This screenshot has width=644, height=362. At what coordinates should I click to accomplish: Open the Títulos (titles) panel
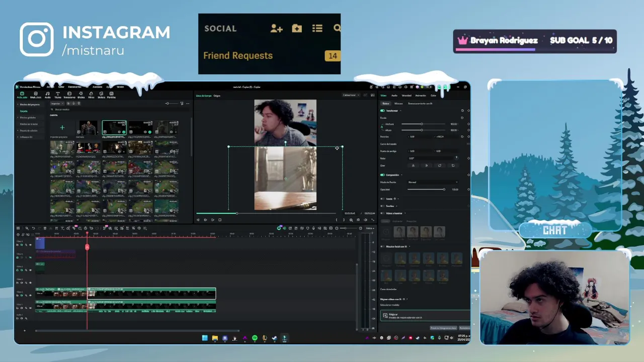(x=58, y=95)
